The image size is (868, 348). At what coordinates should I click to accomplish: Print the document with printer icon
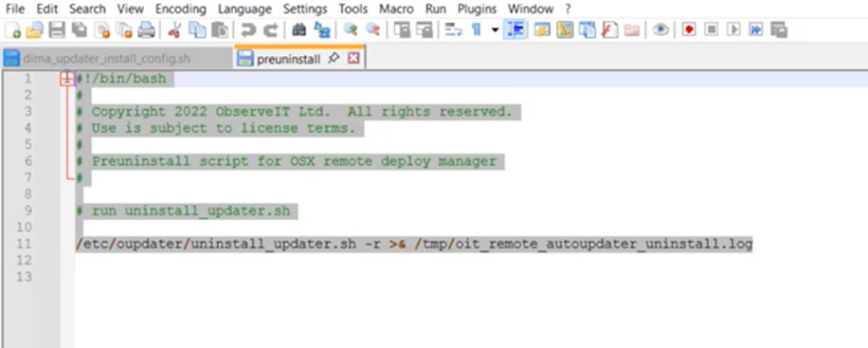(146, 30)
